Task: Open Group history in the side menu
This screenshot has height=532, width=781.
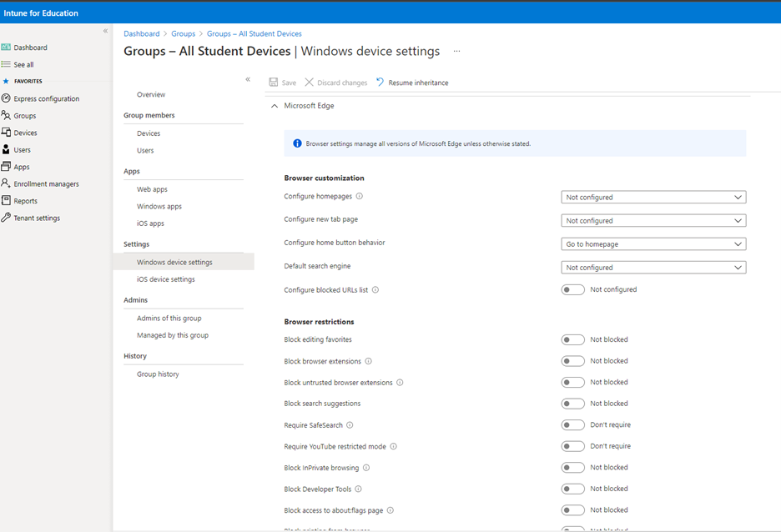Action: pos(158,374)
